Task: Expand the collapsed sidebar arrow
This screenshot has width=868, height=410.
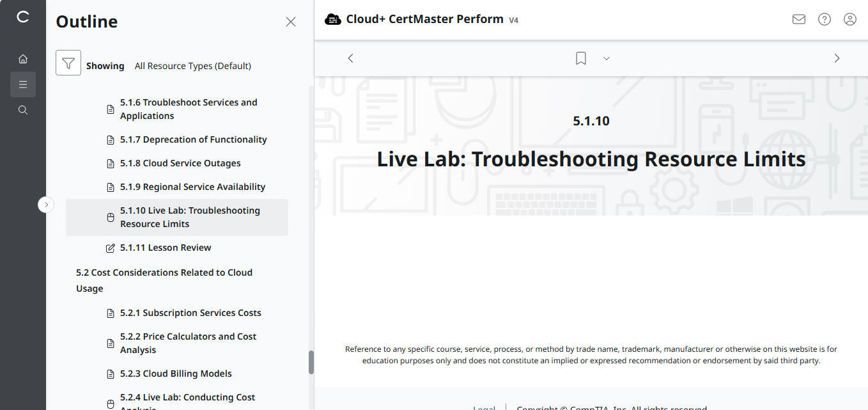Action: point(45,204)
